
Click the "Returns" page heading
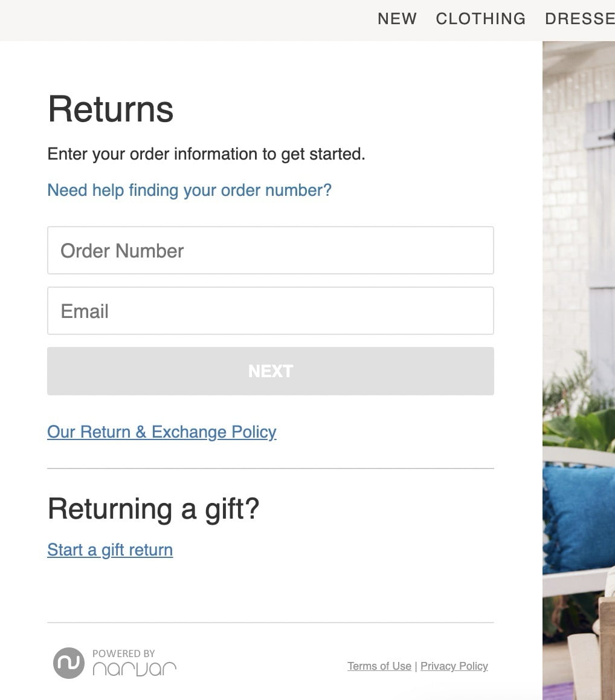point(110,109)
